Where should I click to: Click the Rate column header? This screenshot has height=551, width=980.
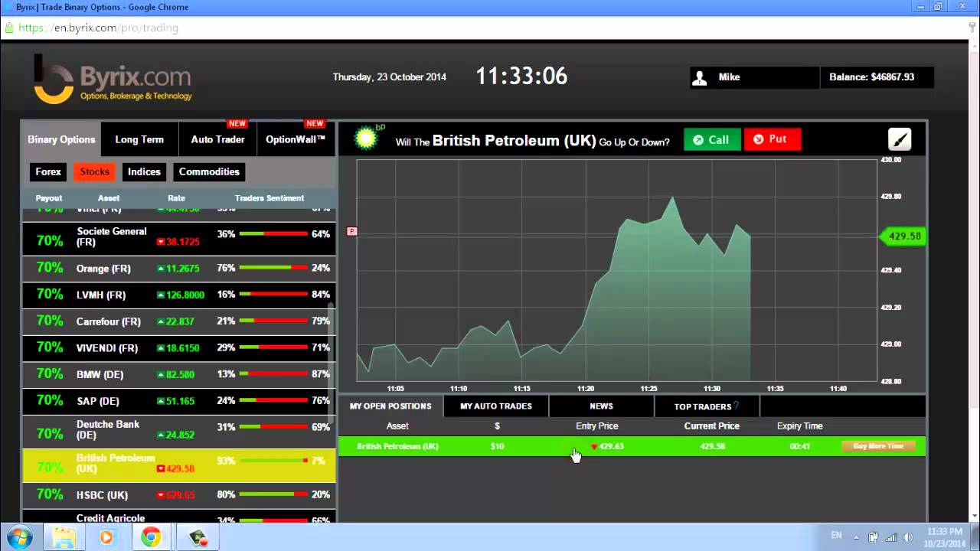coord(176,198)
